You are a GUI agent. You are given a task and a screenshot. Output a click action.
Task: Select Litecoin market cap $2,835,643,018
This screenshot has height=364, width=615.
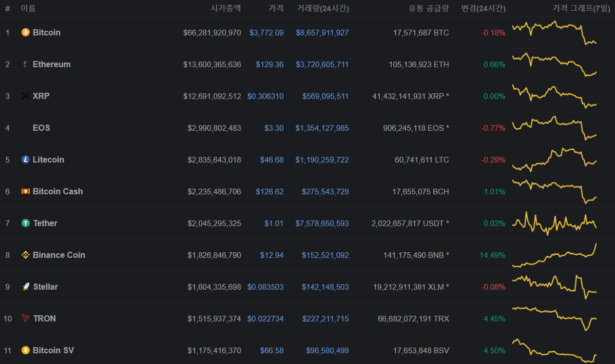215,159
